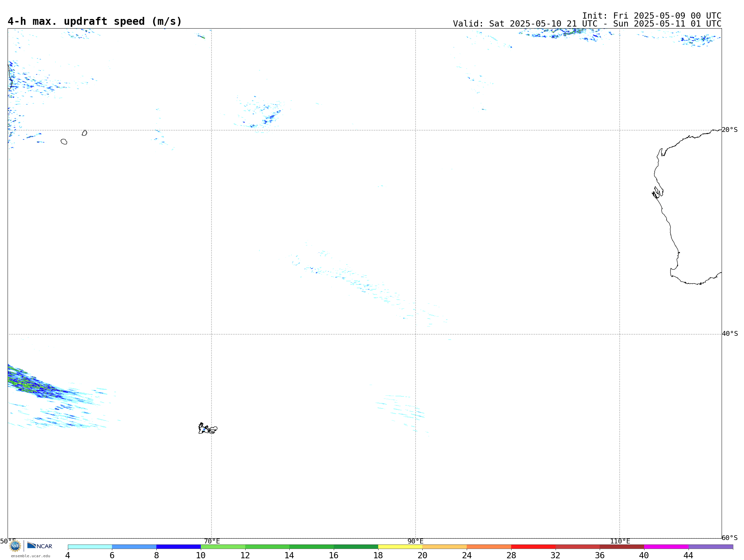
Task: Select the light blue 6–8 m/s swatch
Action: [x=134, y=547]
